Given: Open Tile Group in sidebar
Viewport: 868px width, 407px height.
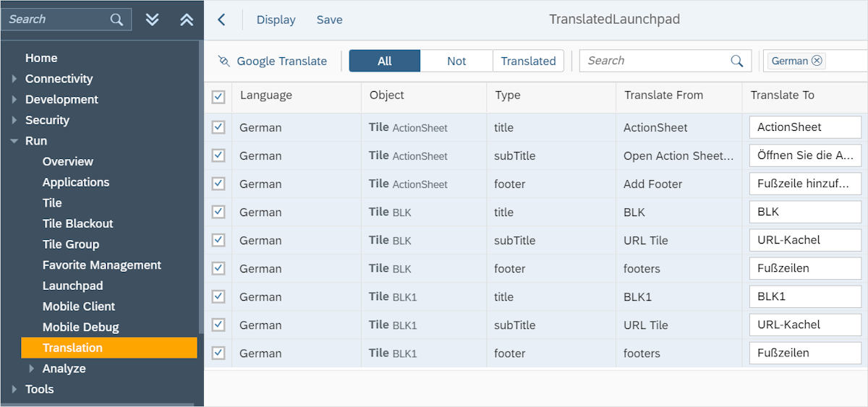Looking at the screenshot, I should click(x=71, y=244).
